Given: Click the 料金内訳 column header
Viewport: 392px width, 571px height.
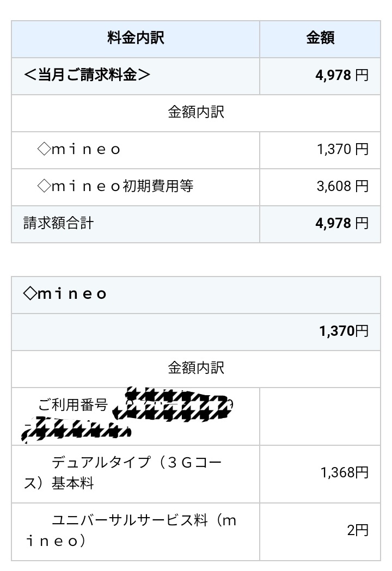Looking at the screenshot, I should (136, 39).
